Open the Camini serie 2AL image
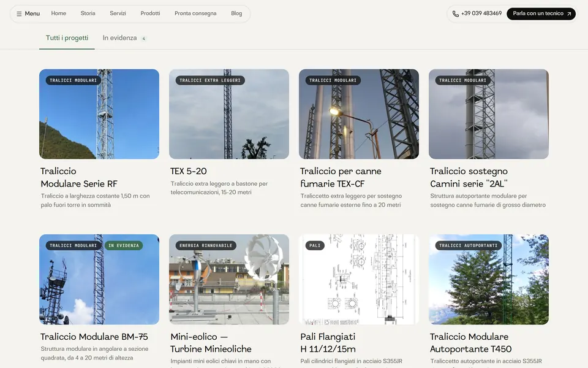The width and height of the screenshot is (588, 368). tap(489, 114)
